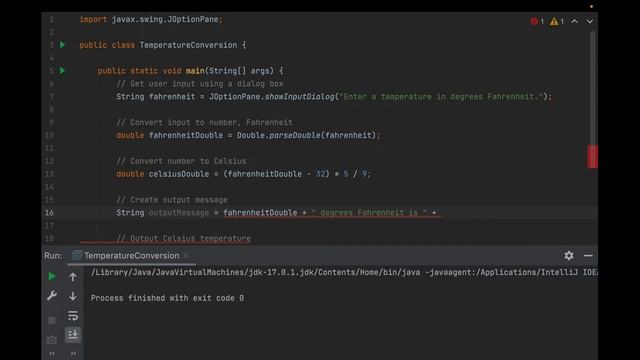This screenshot has height=360, width=640.
Task: Go to previous highlighted error arrow
Action: tap(574, 21)
